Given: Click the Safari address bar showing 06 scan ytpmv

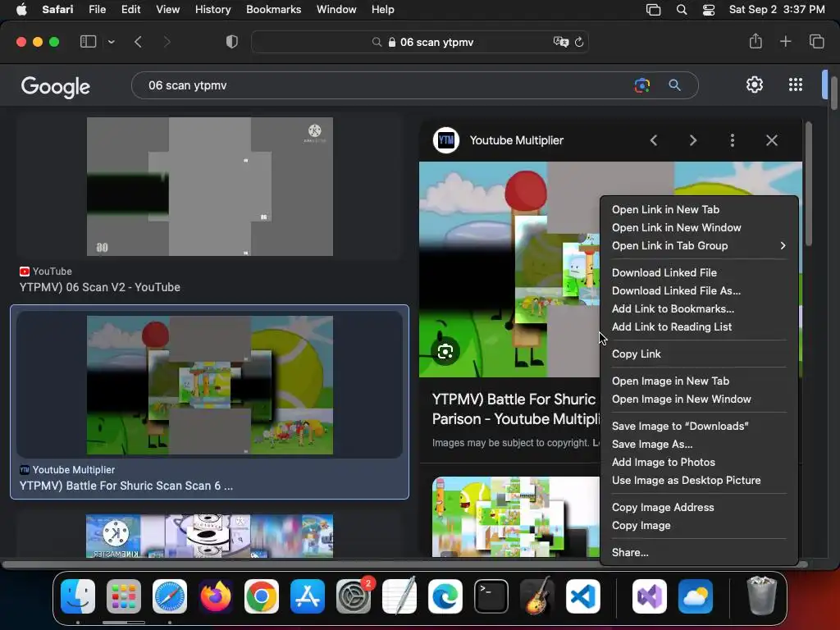Looking at the screenshot, I should pyautogui.click(x=420, y=42).
